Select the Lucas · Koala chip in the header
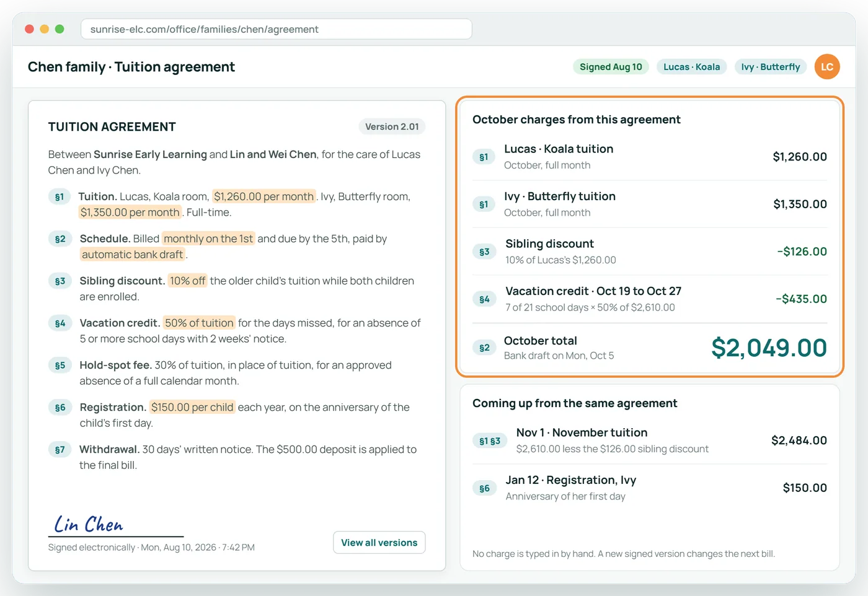The image size is (868, 596). pyautogui.click(x=692, y=67)
